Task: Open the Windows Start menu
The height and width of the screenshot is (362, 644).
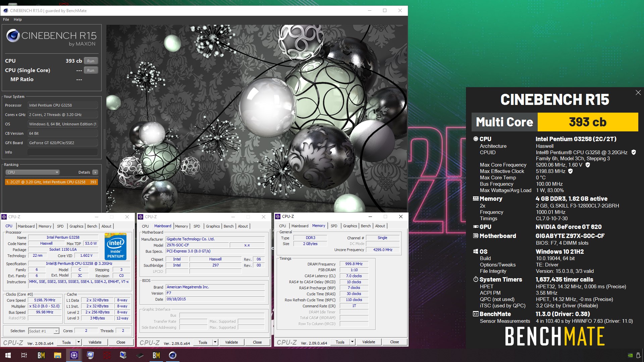Action: [8, 355]
